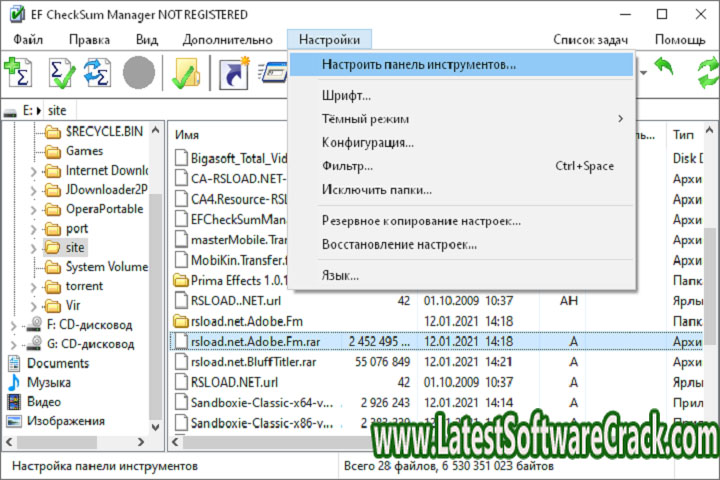Expand the F: CD-дисковод node
This screenshot has height=480, width=720.
pos(13,326)
